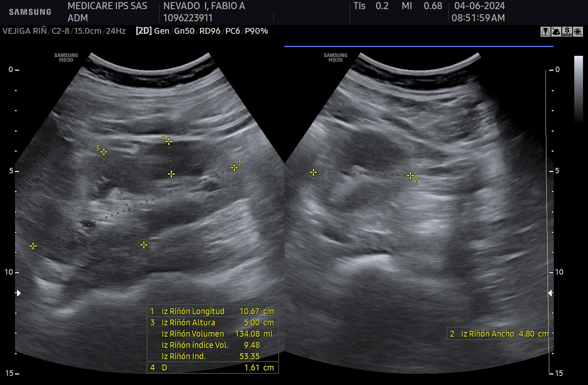Toggle the S-HAR harmonic imaging icon
Viewport: 588px width, 385px height.
click(x=567, y=32)
